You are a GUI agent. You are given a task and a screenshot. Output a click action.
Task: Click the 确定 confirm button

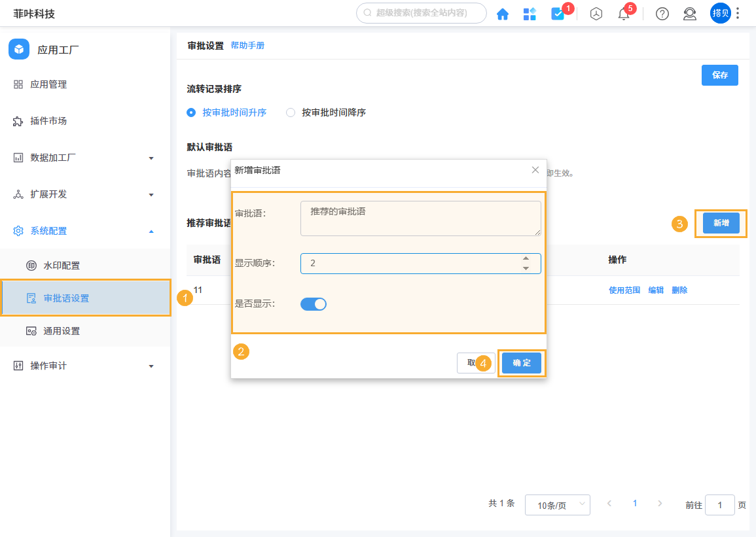[x=522, y=363]
